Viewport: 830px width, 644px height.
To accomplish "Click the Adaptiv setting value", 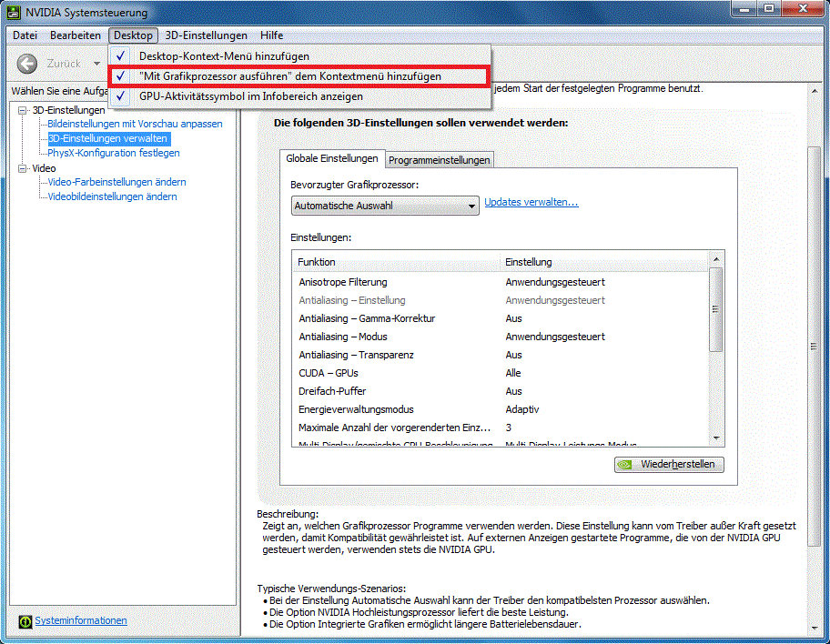I will click(x=521, y=409).
